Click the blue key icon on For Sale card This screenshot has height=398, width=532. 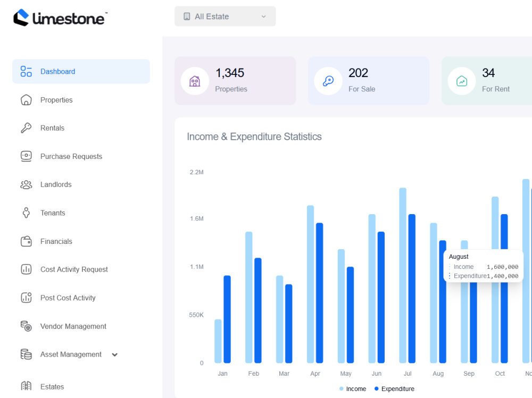pos(328,81)
